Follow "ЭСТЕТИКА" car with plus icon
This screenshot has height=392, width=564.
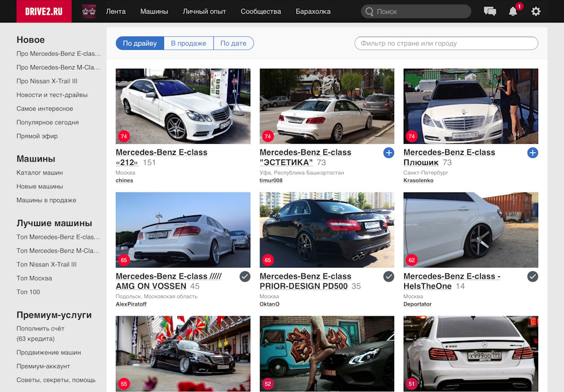(388, 153)
